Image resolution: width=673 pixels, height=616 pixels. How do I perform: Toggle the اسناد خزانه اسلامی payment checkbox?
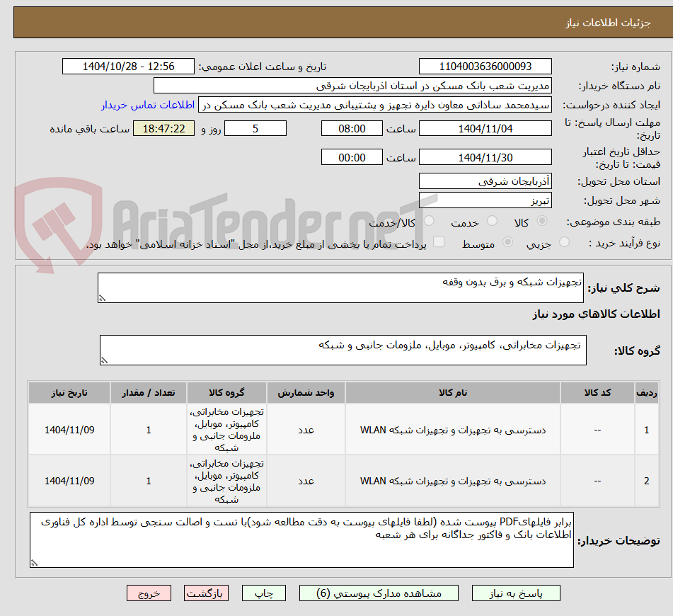coord(439,241)
